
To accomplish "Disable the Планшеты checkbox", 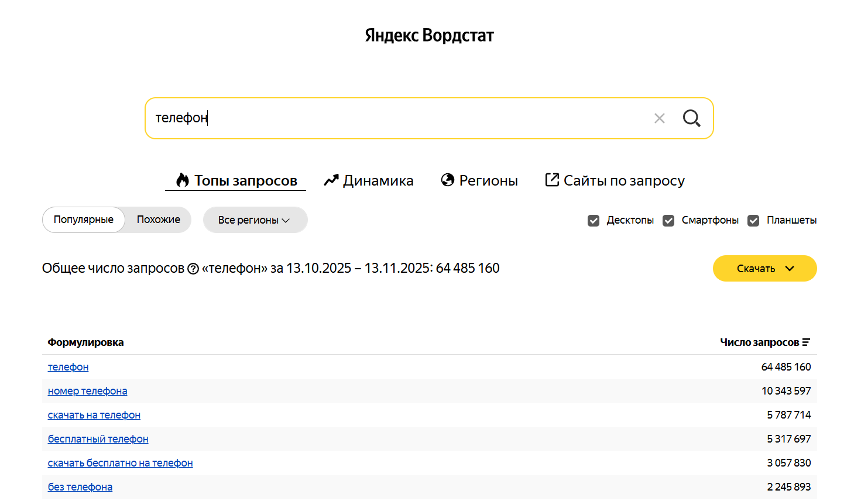I will 753,221.
